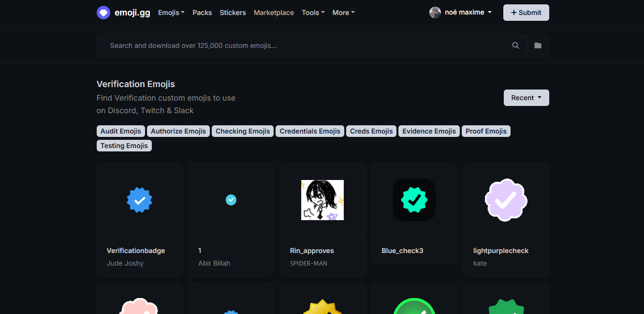Image resolution: width=644 pixels, height=314 pixels.
Task: Open the Marketplace nav link
Action: (x=274, y=13)
